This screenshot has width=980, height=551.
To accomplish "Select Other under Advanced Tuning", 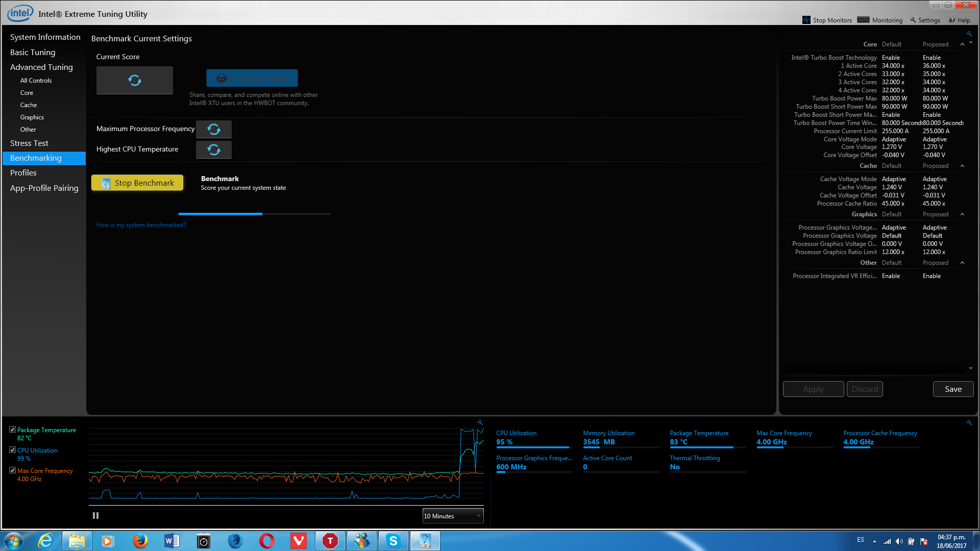I will pos(28,130).
